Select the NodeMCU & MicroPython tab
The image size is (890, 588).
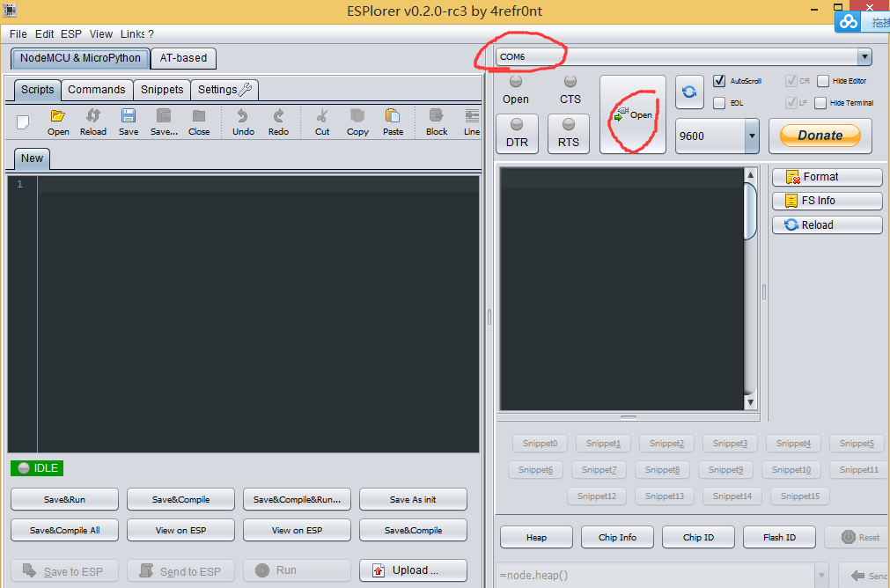[80, 58]
